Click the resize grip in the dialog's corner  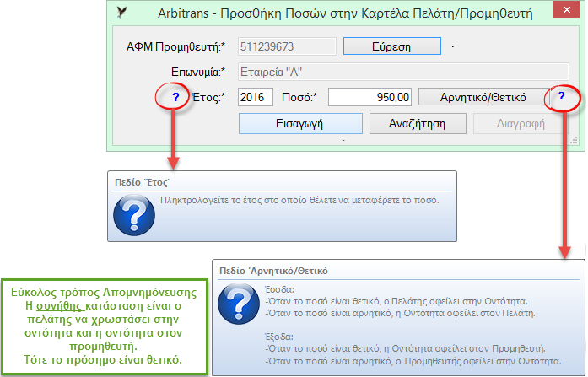[574, 141]
